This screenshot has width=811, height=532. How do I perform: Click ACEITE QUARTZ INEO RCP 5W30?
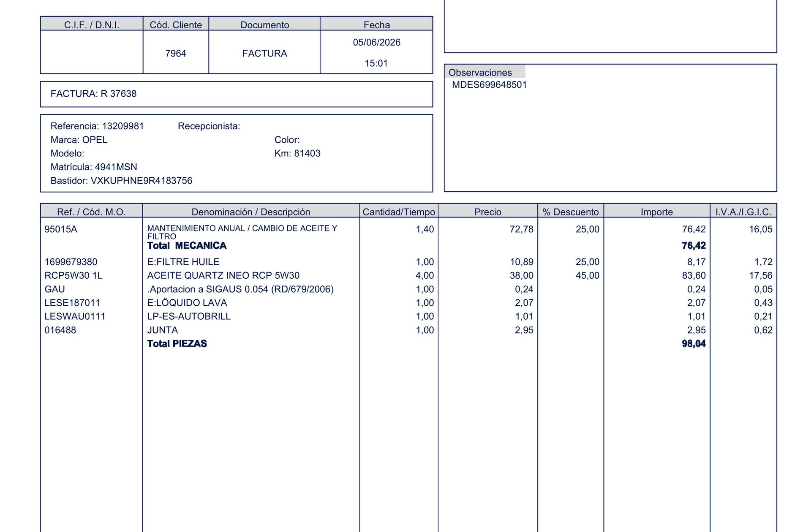point(223,275)
